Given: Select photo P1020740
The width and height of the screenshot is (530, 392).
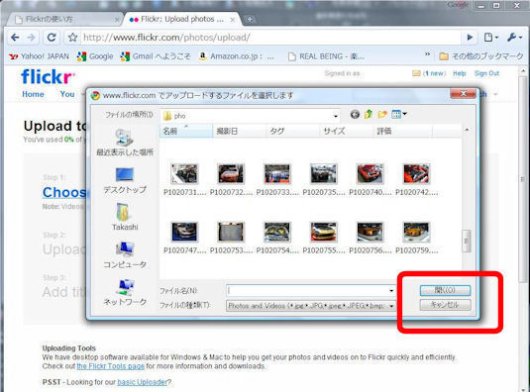Looking at the screenshot, I should click(x=370, y=179).
